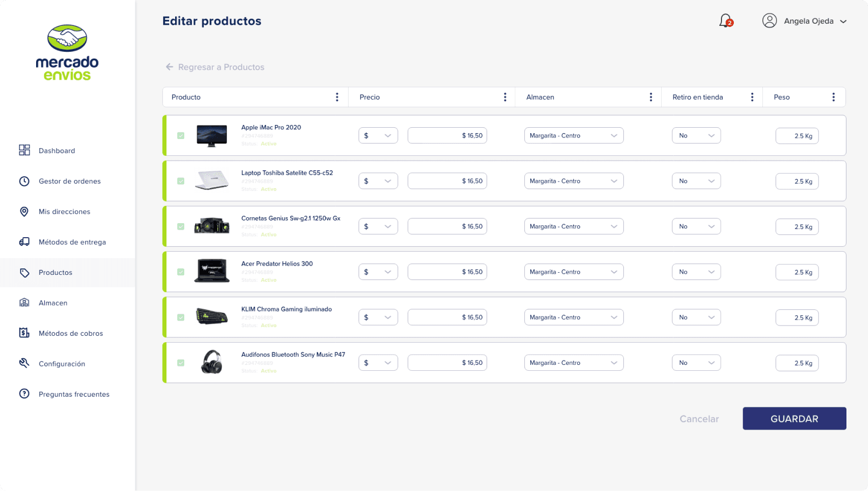
Task: Open Precio column options menu
Action: pyautogui.click(x=505, y=97)
